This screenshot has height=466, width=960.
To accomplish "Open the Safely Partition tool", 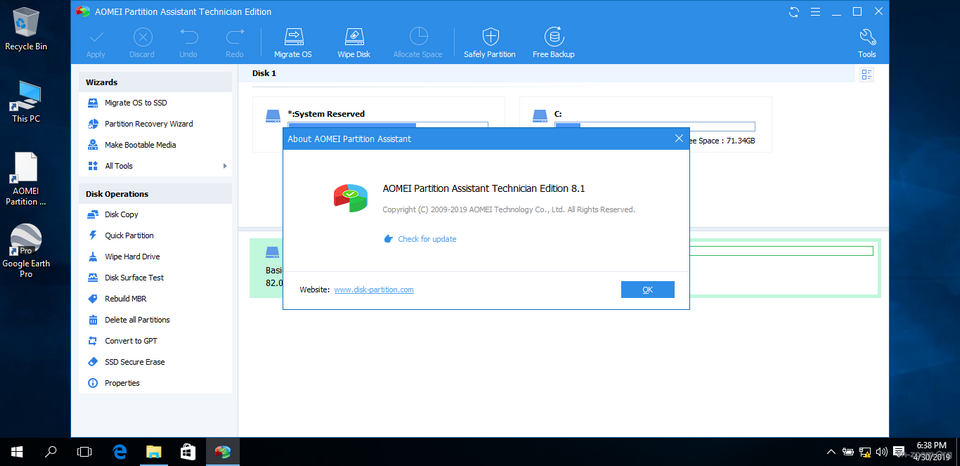I will (490, 42).
